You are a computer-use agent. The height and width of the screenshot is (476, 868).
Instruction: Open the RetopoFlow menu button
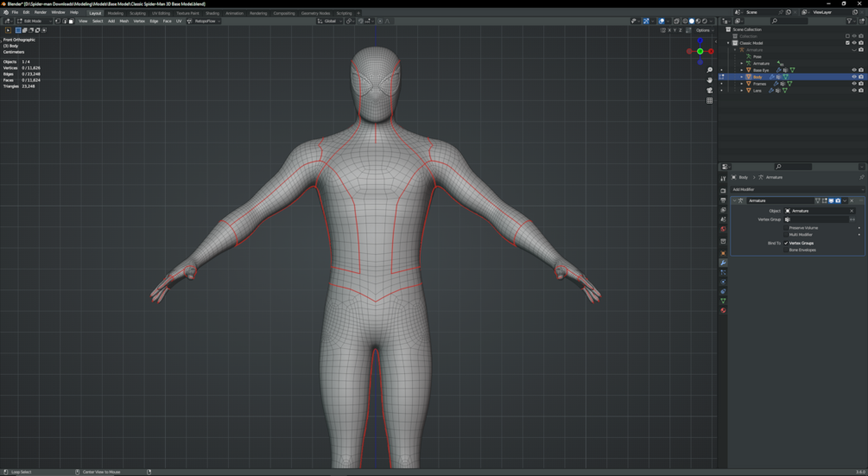[x=206, y=21]
